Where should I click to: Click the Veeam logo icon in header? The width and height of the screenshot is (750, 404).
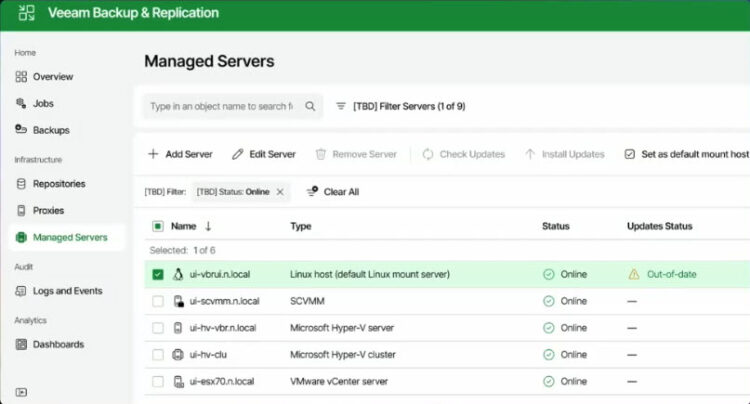coord(23,14)
